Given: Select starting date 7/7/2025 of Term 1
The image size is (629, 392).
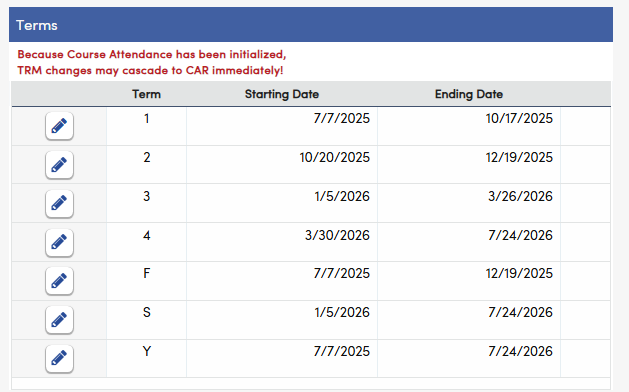Looking at the screenshot, I should 341,118.
